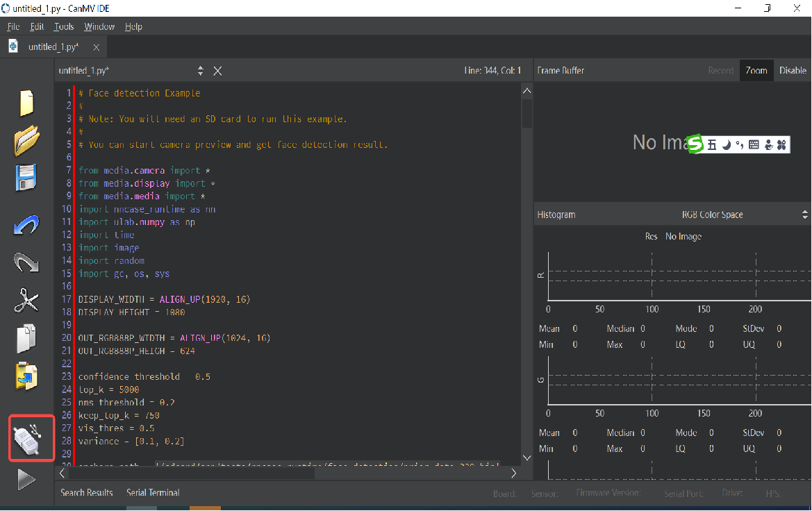Open the Serial Terminal panel
Viewport: 812px width, 511px height.
pos(154,492)
